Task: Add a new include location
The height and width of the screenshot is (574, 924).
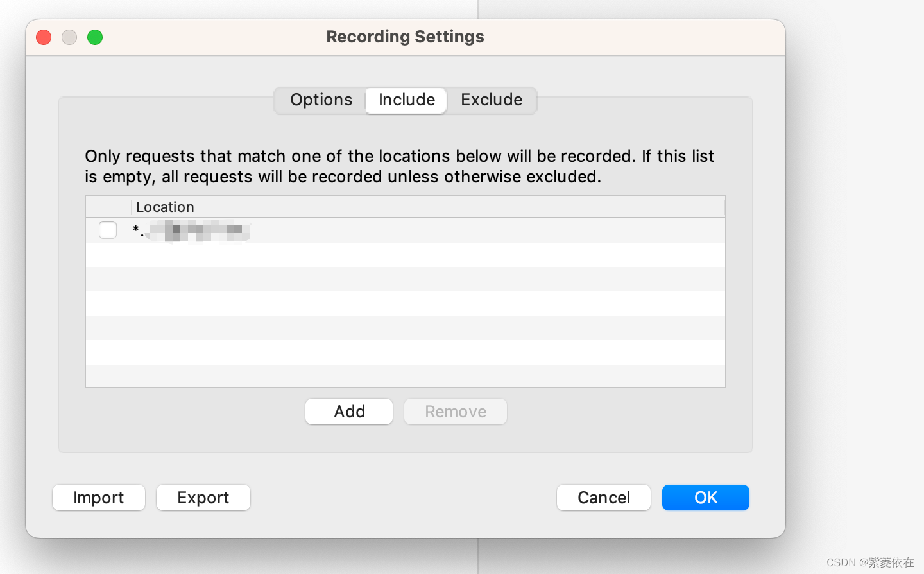Action: tap(349, 412)
